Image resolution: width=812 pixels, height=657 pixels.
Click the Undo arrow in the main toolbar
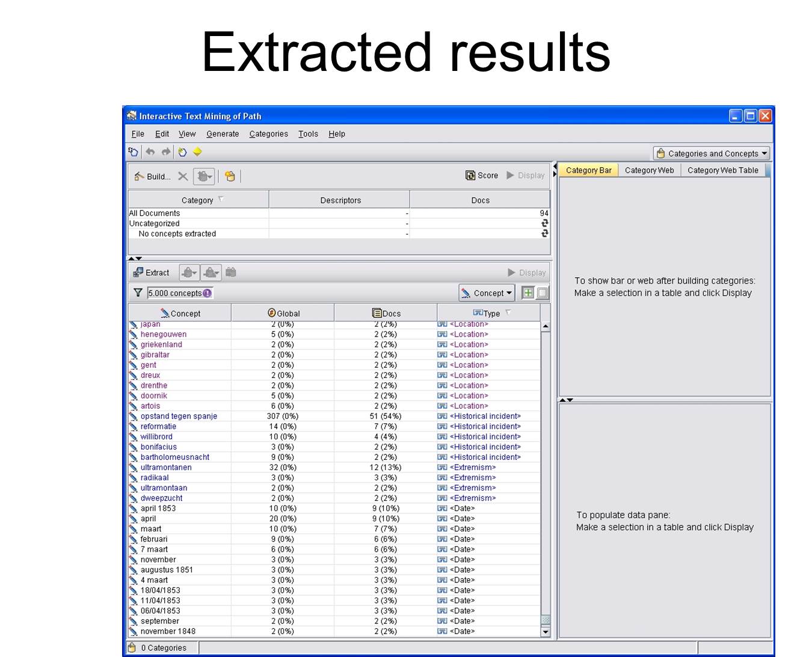click(150, 152)
